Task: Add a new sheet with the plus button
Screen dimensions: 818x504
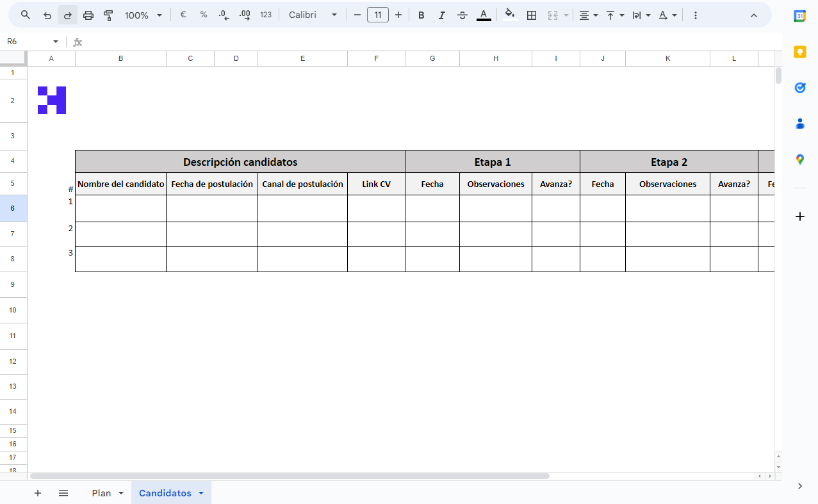Action: click(38, 492)
